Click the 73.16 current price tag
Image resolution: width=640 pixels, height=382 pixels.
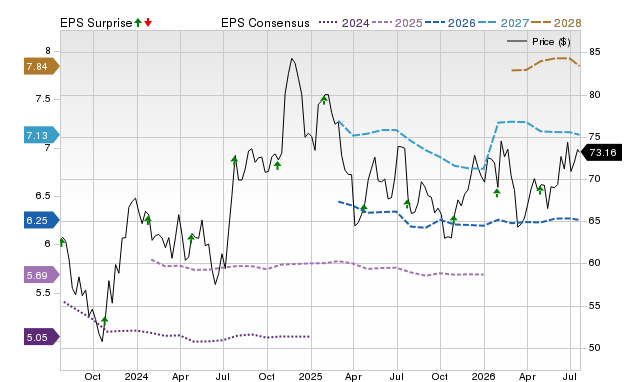(601, 153)
